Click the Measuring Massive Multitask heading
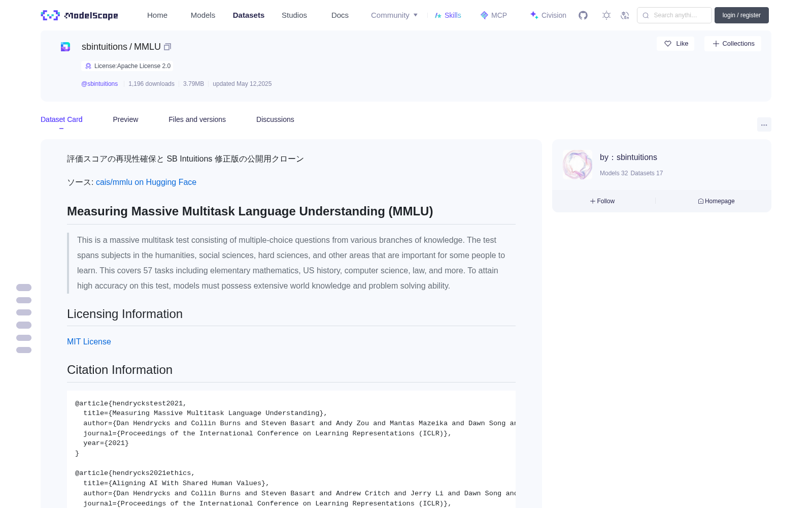Image resolution: width=812 pixels, height=508 pixels. (250, 211)
